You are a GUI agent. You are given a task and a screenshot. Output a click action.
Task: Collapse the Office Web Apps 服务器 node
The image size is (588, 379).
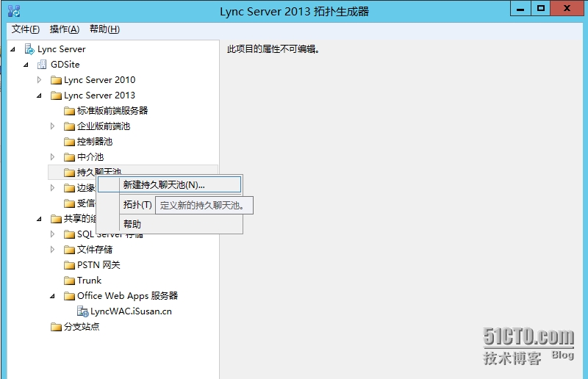click(x=52, y=296)
